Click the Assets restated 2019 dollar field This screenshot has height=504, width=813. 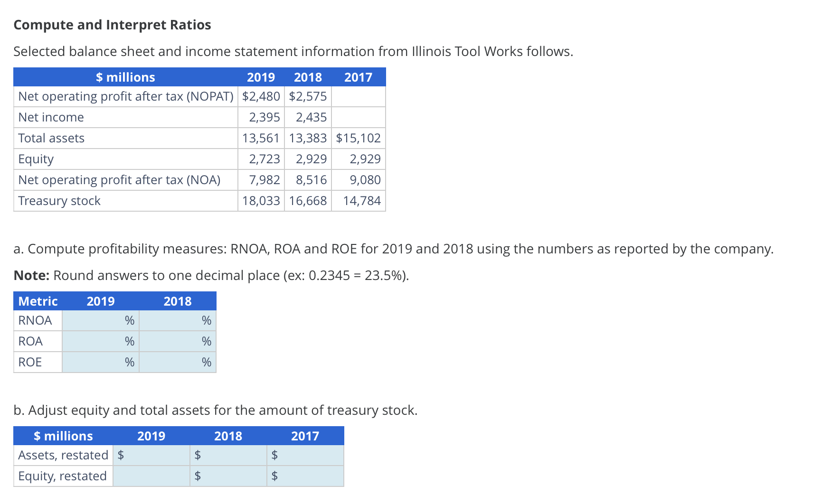pos(152,455)
